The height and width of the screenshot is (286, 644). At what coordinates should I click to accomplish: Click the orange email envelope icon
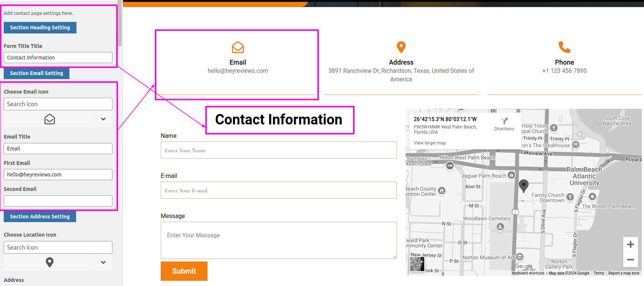pos(238,48)
